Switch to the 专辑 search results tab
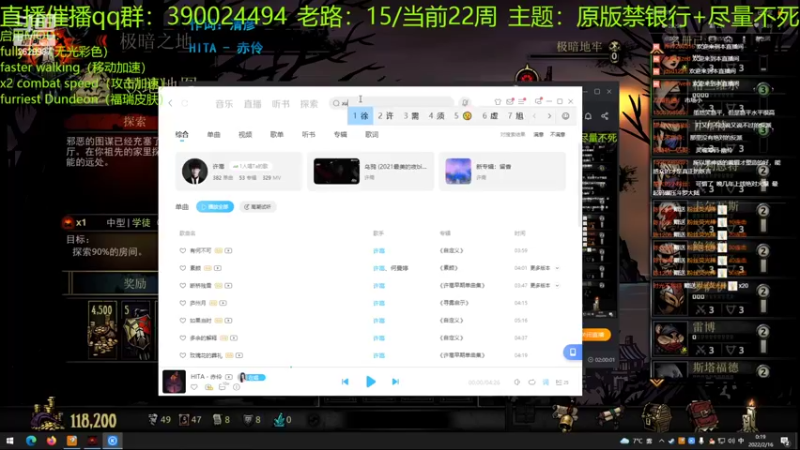Viewport: 800px width, 450px height. point(340,135)
